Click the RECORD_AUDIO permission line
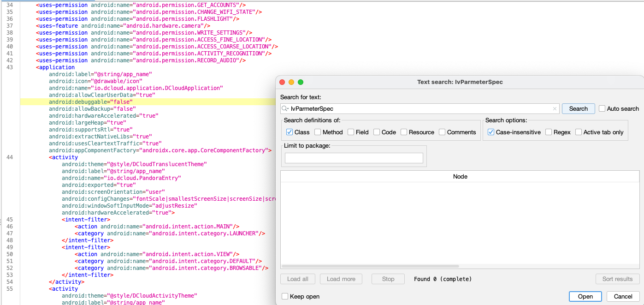The image size is (644, 305). [x=141, y=60]
